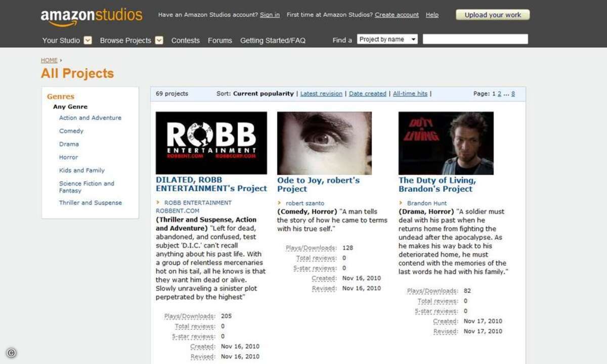Filter by Drama genre
Image resolution: width=607 pixels, height=364 pixels.
click(69, 144)
